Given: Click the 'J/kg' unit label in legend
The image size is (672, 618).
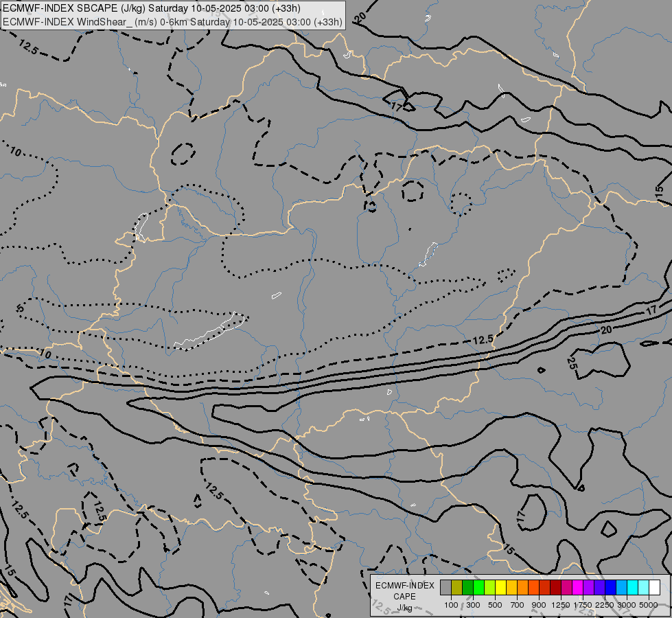Looking at the screenshot, I should pos(405,608).
